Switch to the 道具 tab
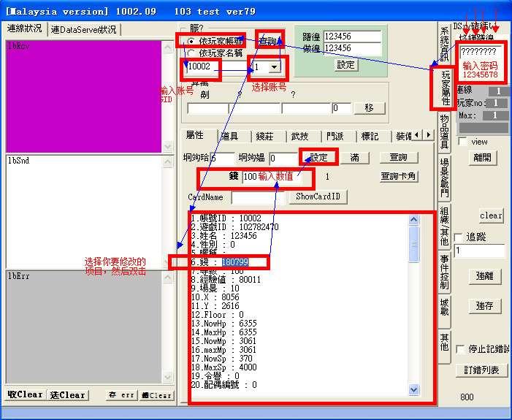The height and width of the screenshot is (420, 512). point(229,136)
